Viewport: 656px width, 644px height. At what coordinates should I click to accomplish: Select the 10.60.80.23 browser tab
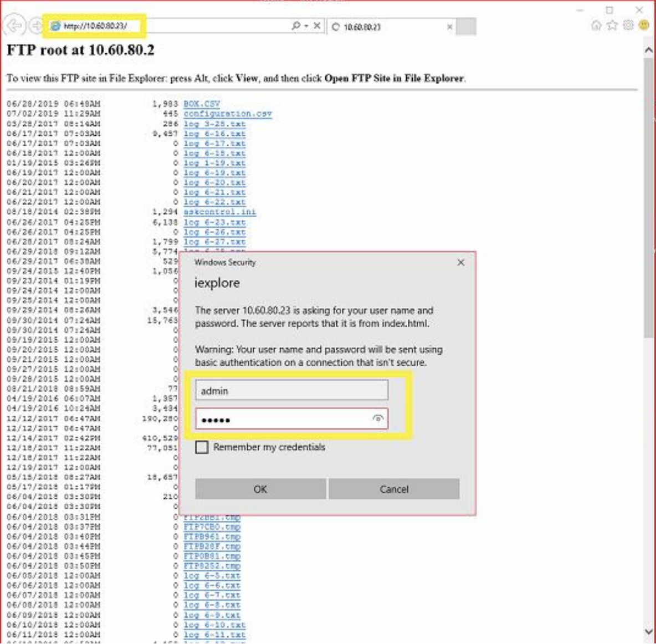(382, 27)
